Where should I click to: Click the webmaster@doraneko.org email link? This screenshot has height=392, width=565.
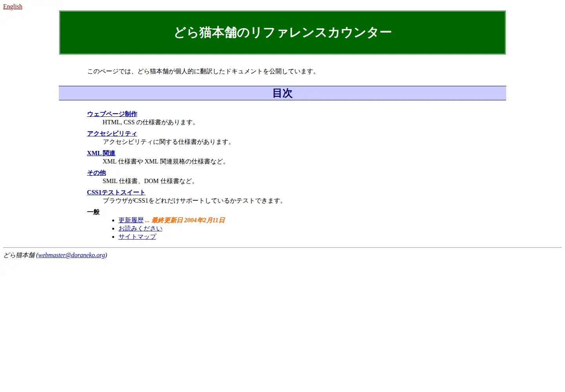pos(72,255)
